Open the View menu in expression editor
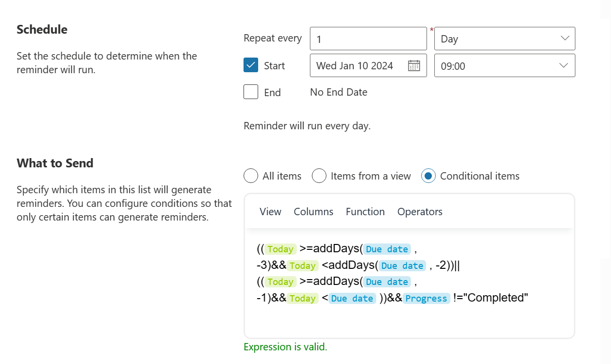Image resolution: width=611 pixels, height=364 pixels. tap(270, 212)
